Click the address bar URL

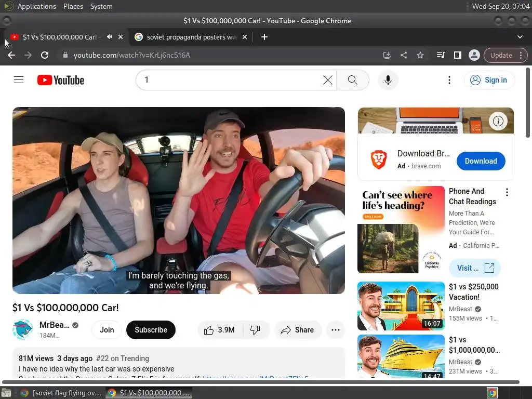click(x=131, y=55)
